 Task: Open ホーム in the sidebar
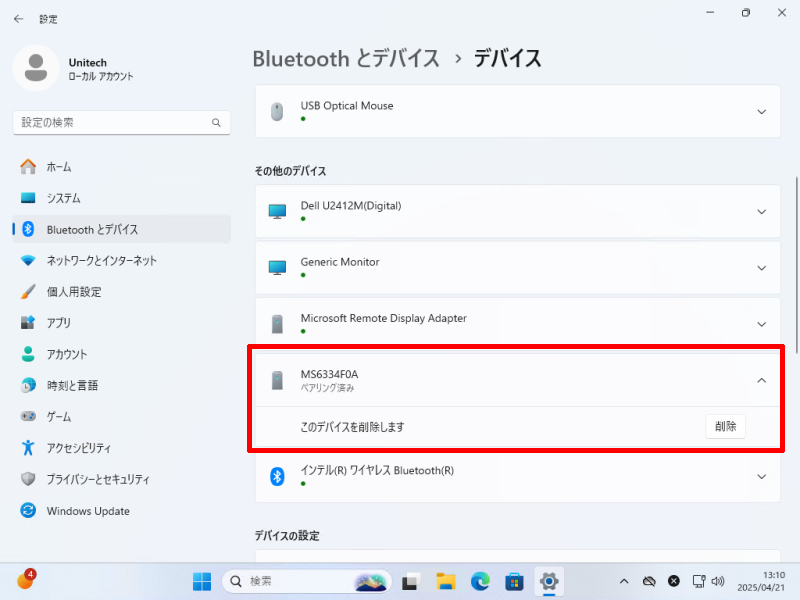121,167
